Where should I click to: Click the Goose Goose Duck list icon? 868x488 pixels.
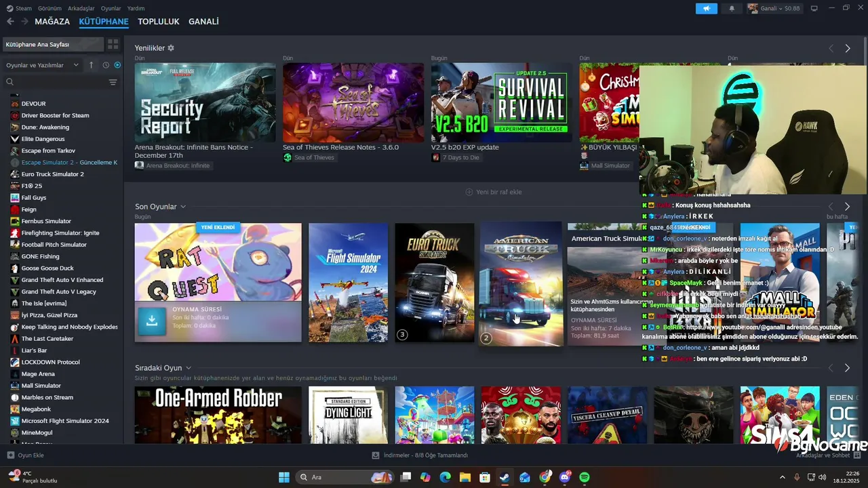click(15, 268)
